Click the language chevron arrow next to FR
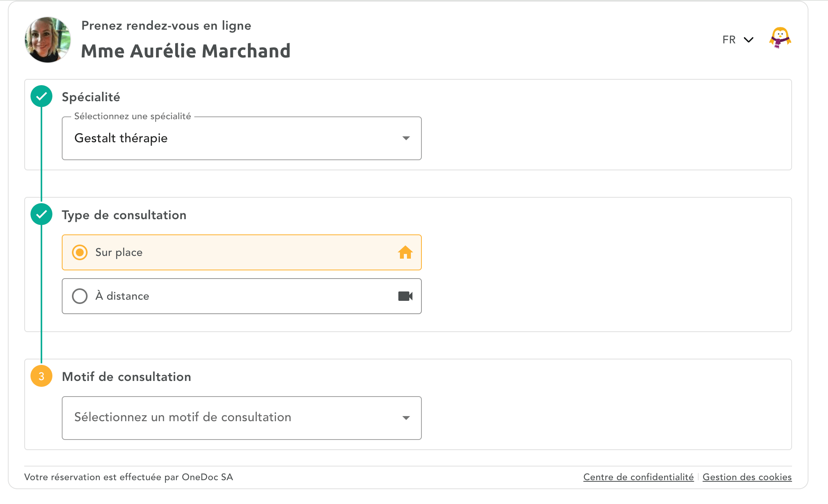Screen dimensions: 828x504 coord(748,40)
